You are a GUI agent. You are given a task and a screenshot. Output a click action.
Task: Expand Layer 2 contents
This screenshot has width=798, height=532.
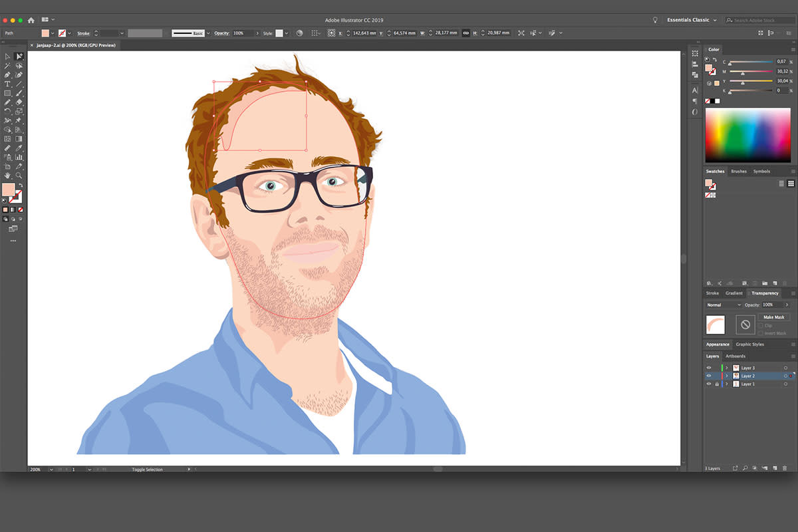pos(726,376)
